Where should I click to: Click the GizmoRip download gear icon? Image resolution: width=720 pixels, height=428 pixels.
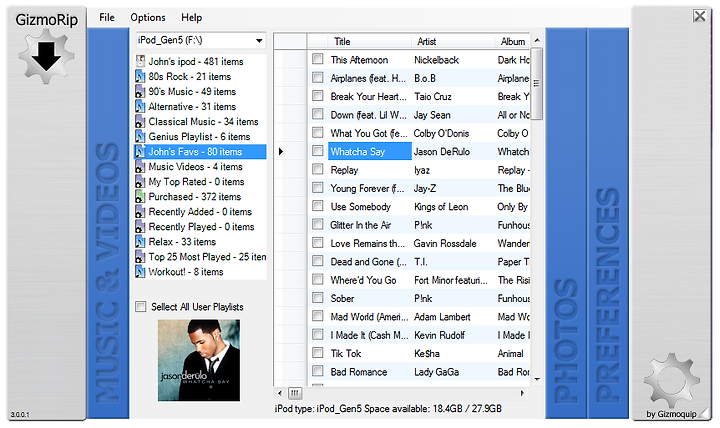46,56
